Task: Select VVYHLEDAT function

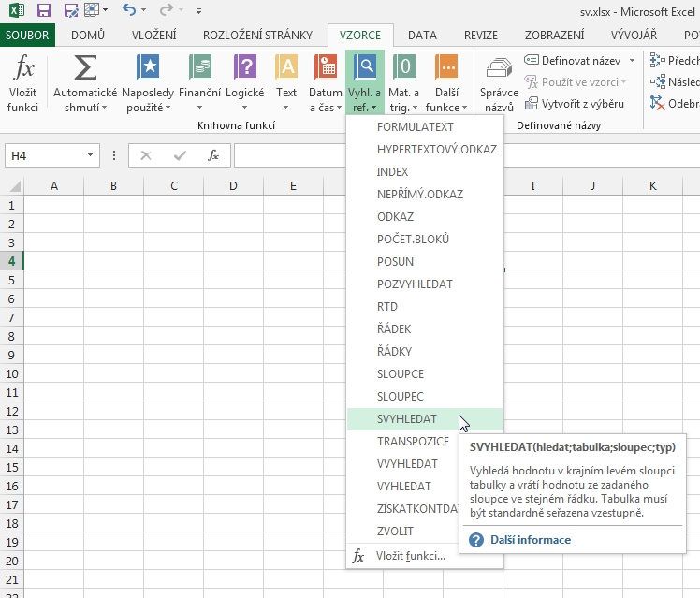Action: (403, 464)
